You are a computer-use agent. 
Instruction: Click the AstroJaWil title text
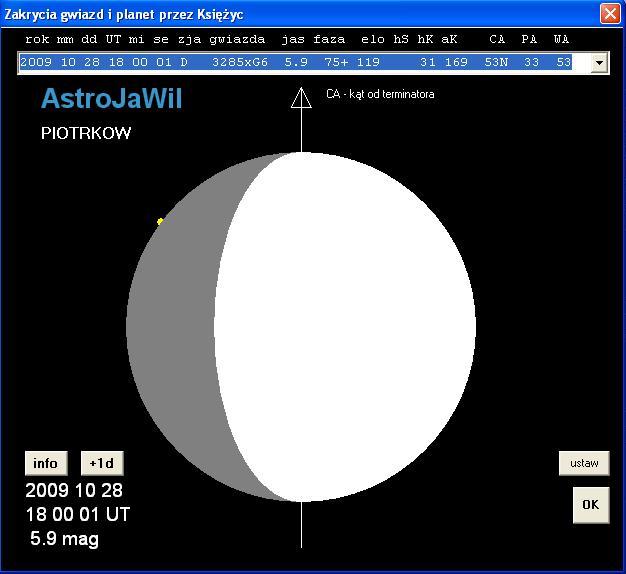coord(112,98)
